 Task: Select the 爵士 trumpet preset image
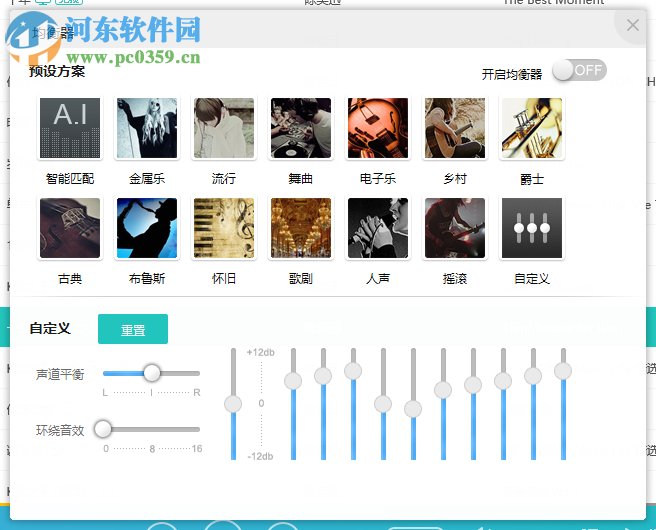pyautogui.click(x=532, y=128)
